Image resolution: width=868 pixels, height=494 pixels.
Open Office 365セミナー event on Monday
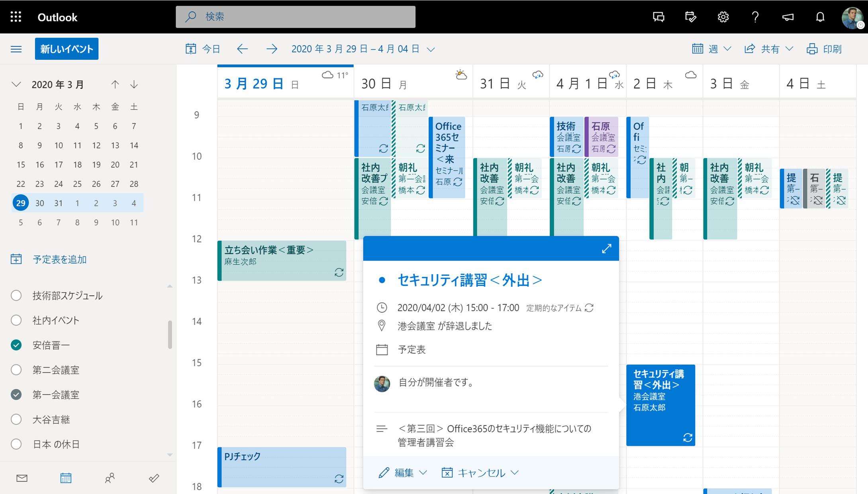(447, 157)
